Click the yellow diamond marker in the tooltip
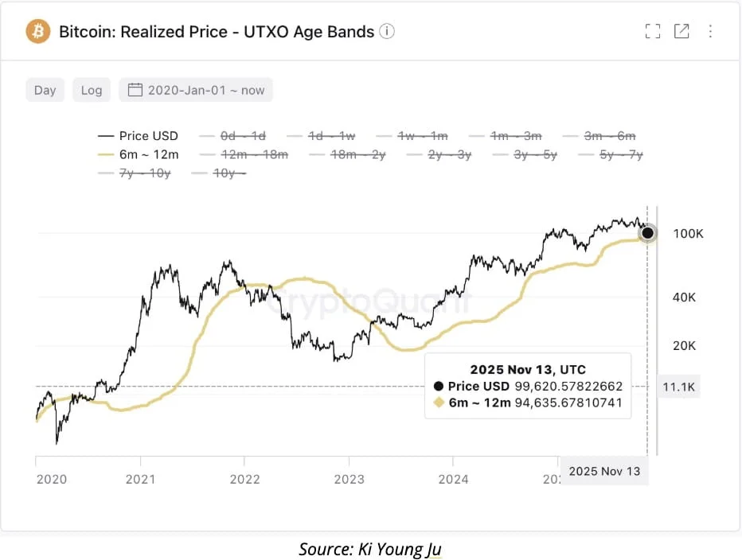The height and width of the screenshot is (560, 742). pos(439,402)
